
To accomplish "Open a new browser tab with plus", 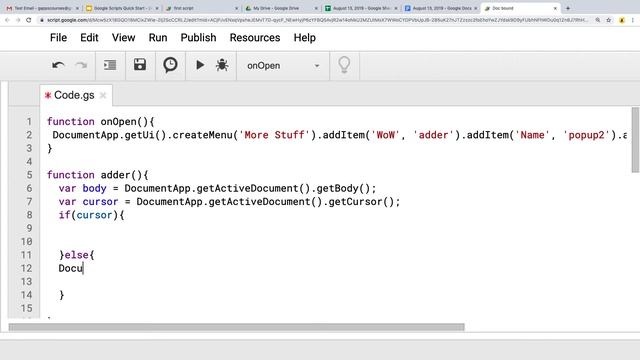I will 568,8.
